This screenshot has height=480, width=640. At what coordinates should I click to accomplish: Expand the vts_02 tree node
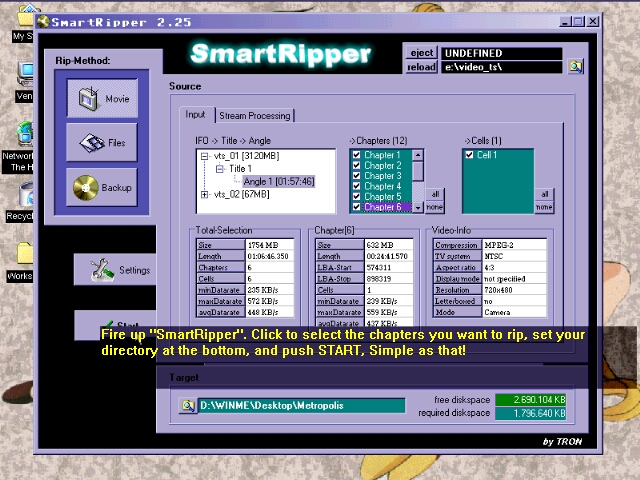[x=204, y=194]
